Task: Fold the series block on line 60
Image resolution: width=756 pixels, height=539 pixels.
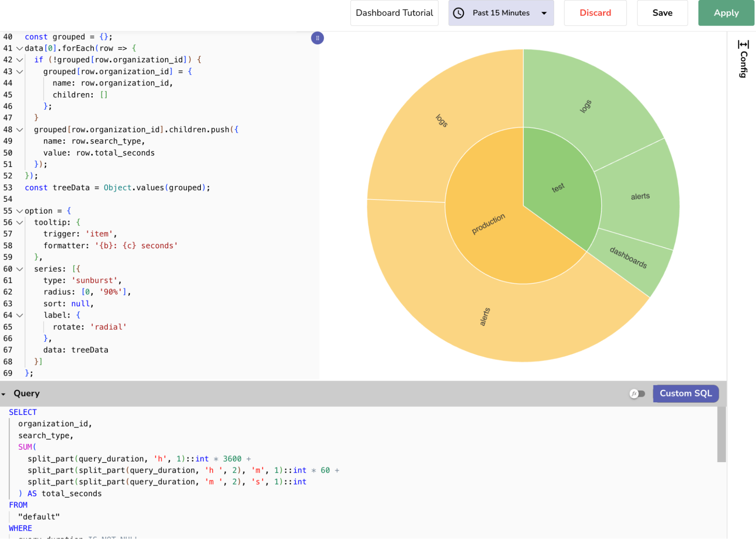Action: (x=20, y=269)
